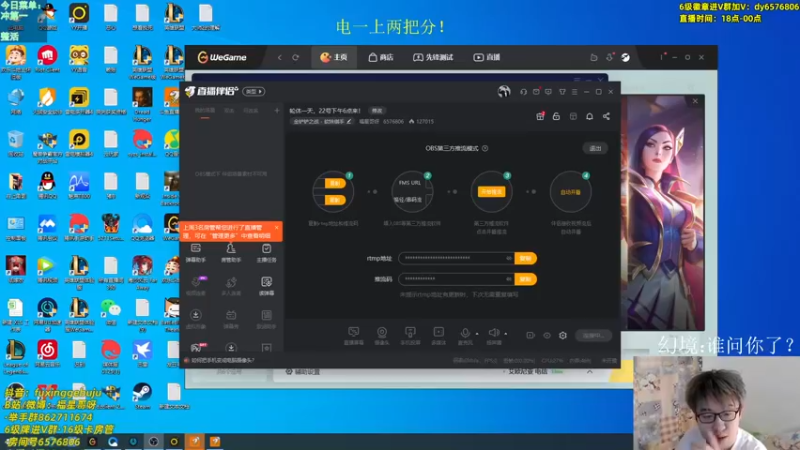This screenshot has height=450, width=800.
Task: Open Recycle Bin desktop icon
Action: click(15, 142)
